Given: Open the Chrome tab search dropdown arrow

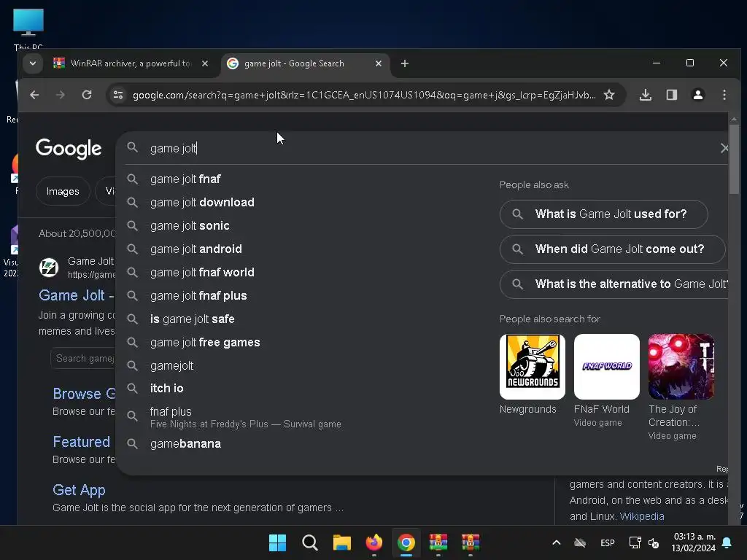Looking at the screenshot, I should pyautogui.click(x=32, y=63).
